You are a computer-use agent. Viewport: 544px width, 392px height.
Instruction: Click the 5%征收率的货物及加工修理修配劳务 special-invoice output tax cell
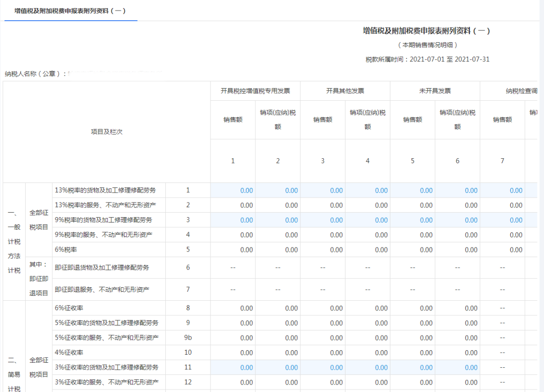click(278, 323)
